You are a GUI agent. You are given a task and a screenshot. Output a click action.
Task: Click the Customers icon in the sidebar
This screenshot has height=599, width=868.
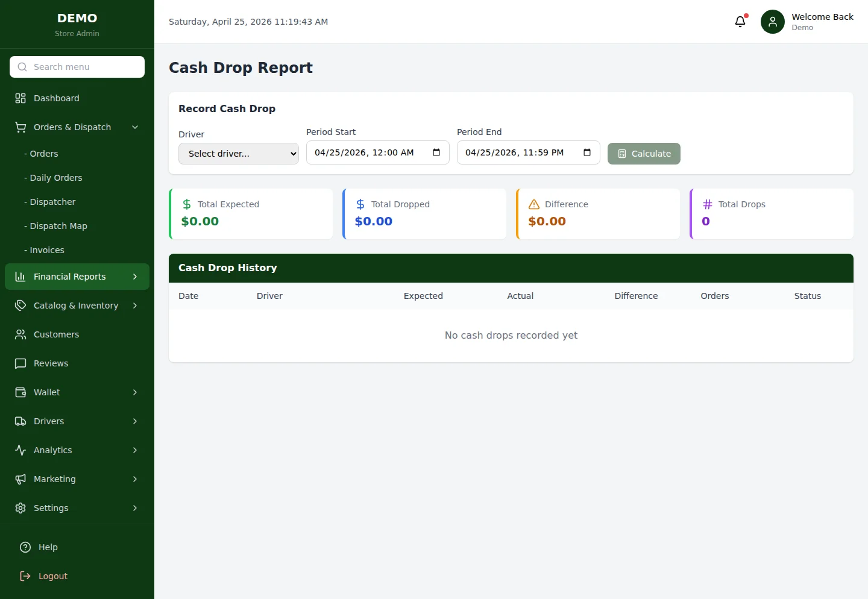coord(20,334)
